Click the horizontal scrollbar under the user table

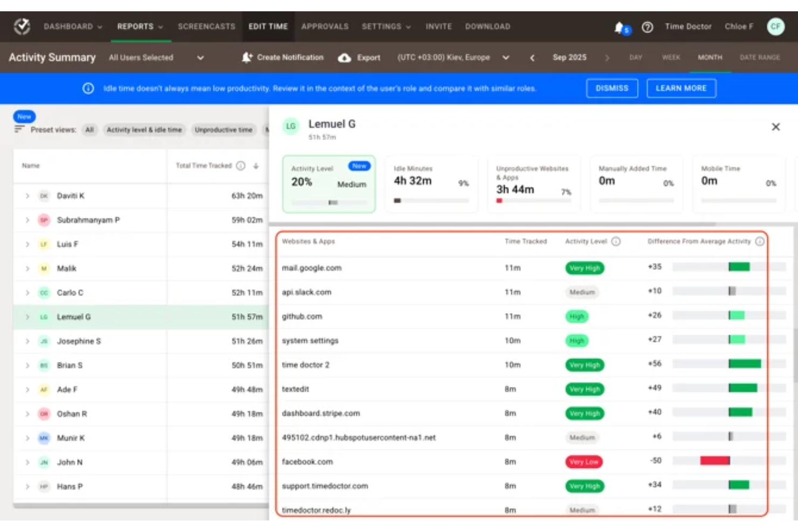[x=140, y=506]
